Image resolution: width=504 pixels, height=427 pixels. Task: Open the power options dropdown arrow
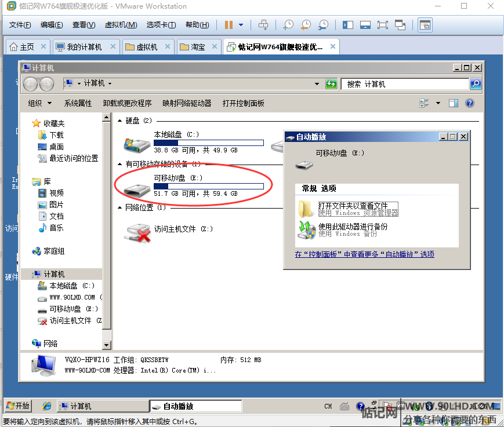241,25
